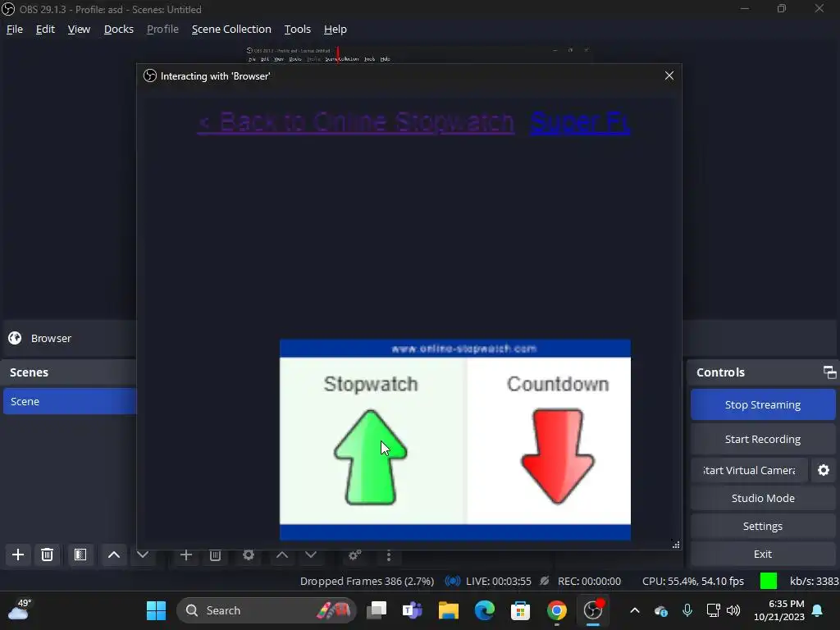The height and width of the screenshot is (630, 840).
Task: Open weather widget showing 49°
Action: [x=19, y=609]
